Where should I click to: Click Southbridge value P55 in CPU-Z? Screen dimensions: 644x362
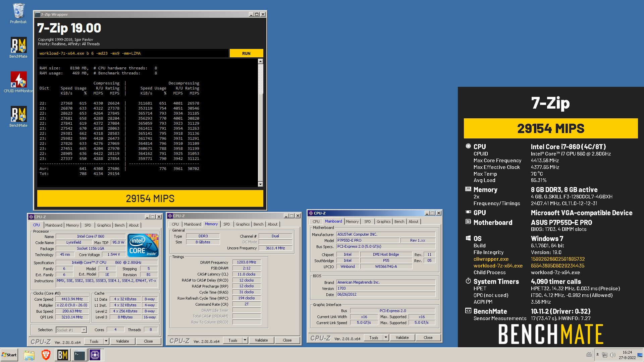[386, 260]
